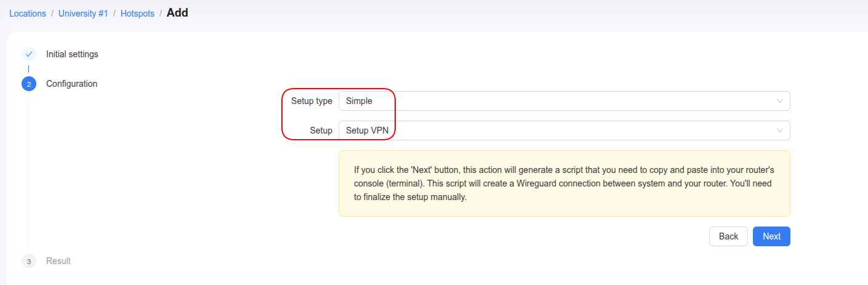This screenshot has height=285, width=868.
Task: Click the completed step checkmark icon
Action: click(29, 54)
